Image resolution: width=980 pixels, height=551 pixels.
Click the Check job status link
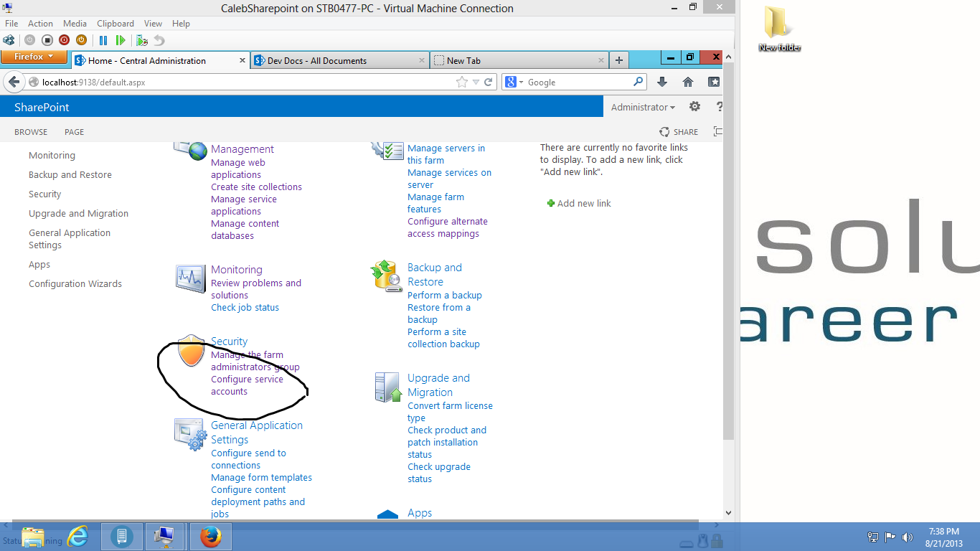point(245,307)
